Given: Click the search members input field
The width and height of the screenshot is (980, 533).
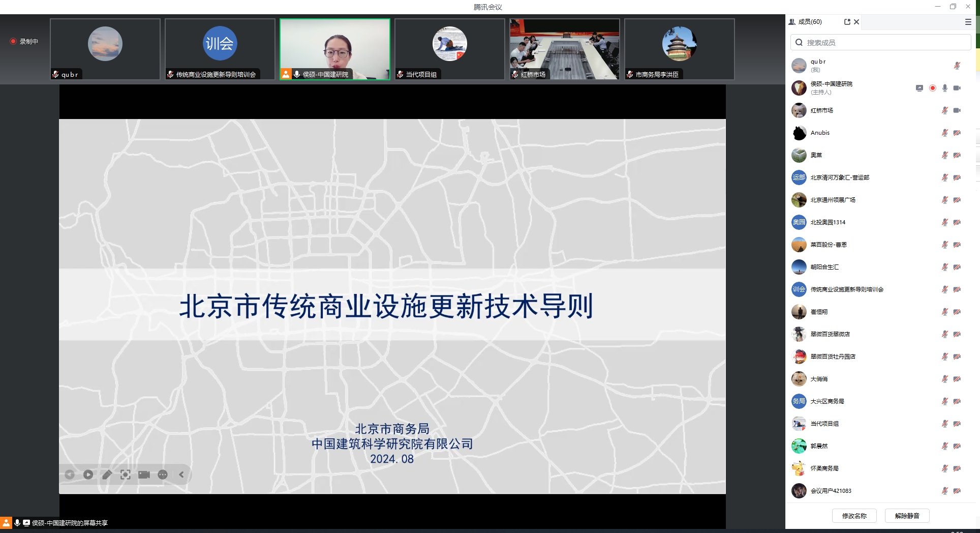Looking at the screenshot, I should [884, 43].
